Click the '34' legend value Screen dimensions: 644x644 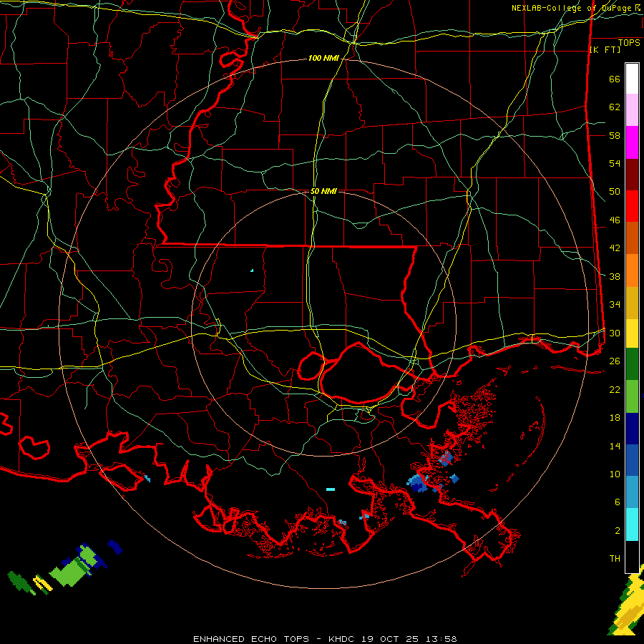[615, 305]
